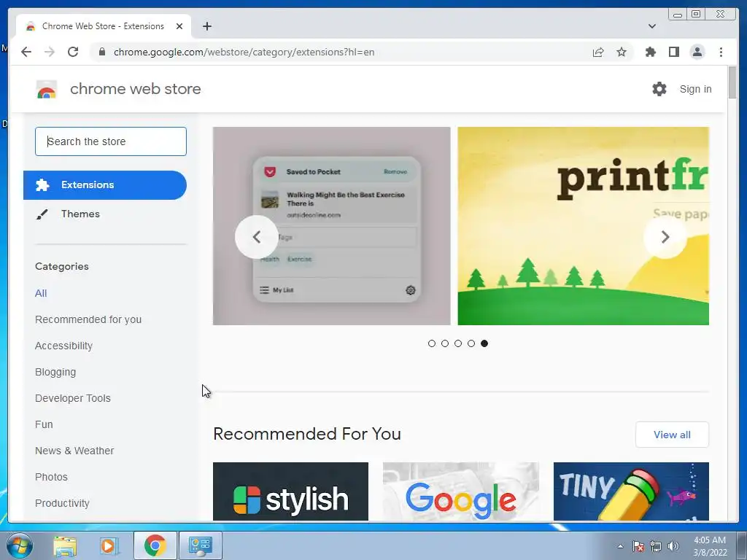
Task: Click the page vertical scrollbar thumb
Action: coord(732,82)
